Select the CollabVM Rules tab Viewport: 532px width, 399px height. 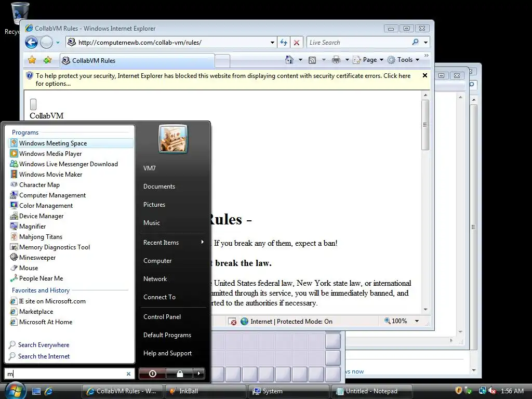pos(137,61)
